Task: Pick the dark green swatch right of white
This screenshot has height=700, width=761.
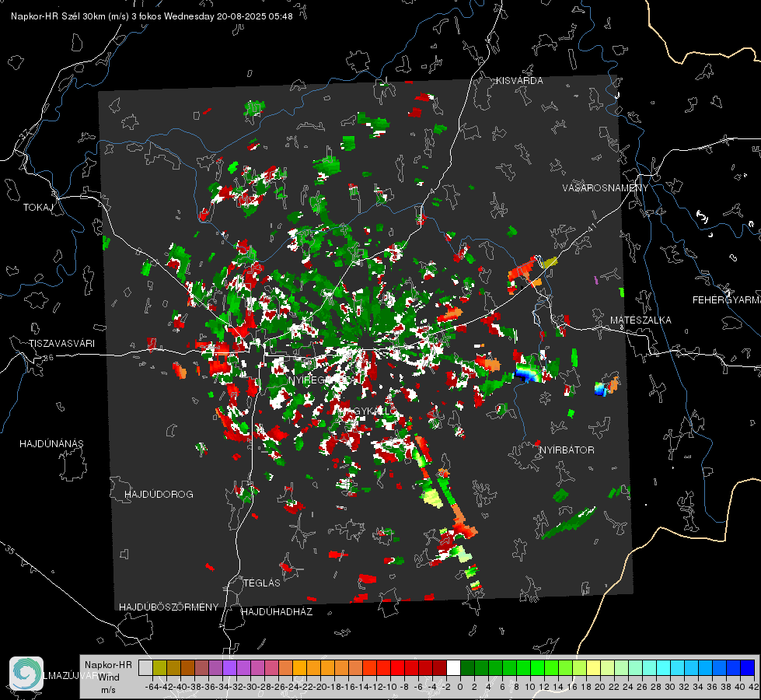Action: coord(467,667)
